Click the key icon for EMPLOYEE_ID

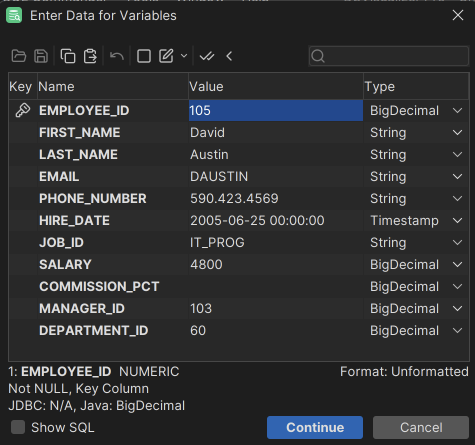point(23,110)
